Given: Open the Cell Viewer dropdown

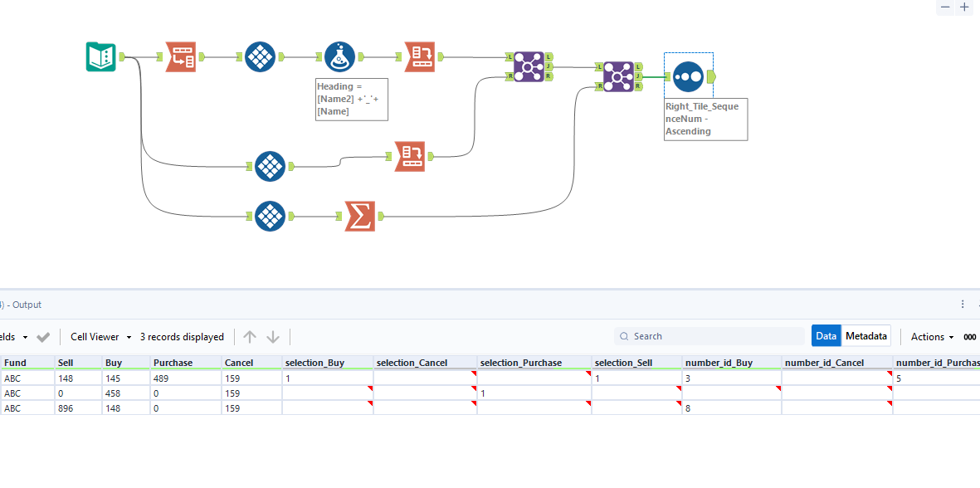Looking at the screenshot, I should click(101, 337).
